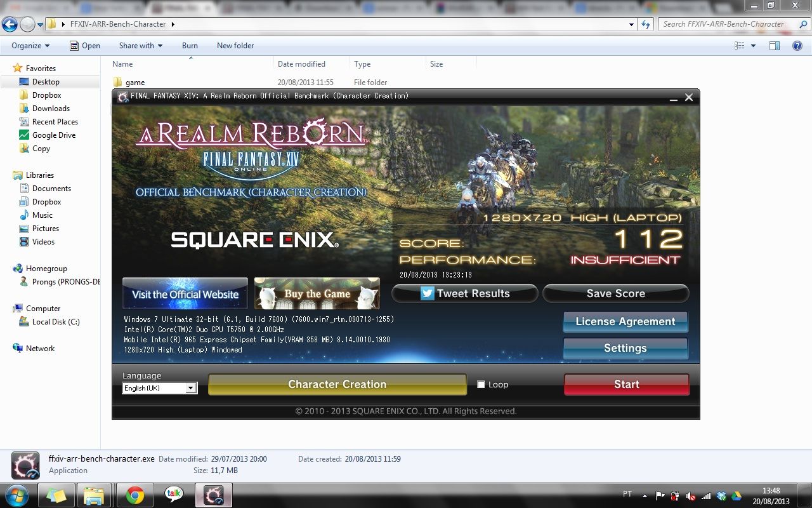
Task: Open Dropbox under Libraries
Action: (47, 201)
